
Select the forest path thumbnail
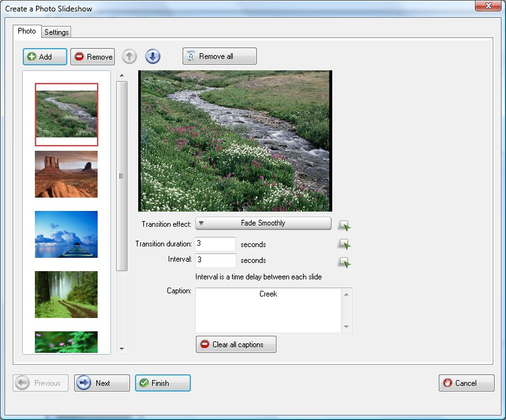tap(66, 295)
